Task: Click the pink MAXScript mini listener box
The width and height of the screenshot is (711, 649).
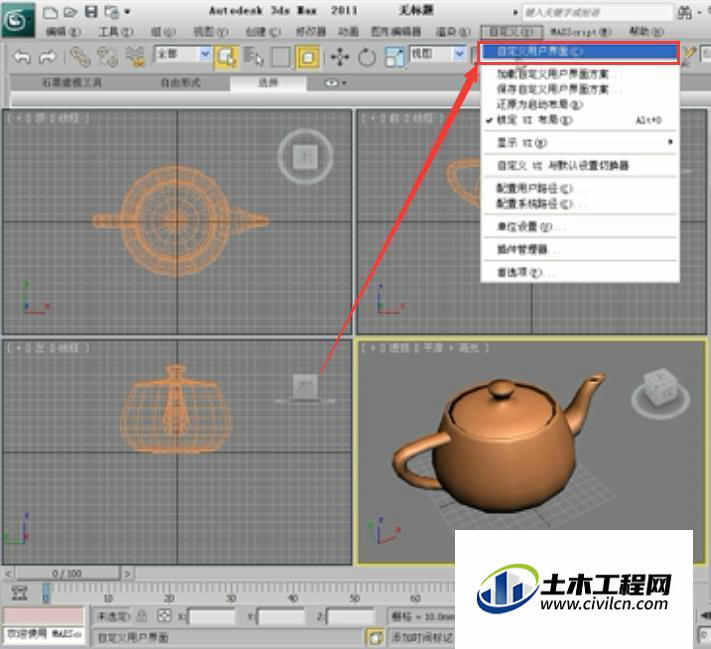Action: [44, 616]
